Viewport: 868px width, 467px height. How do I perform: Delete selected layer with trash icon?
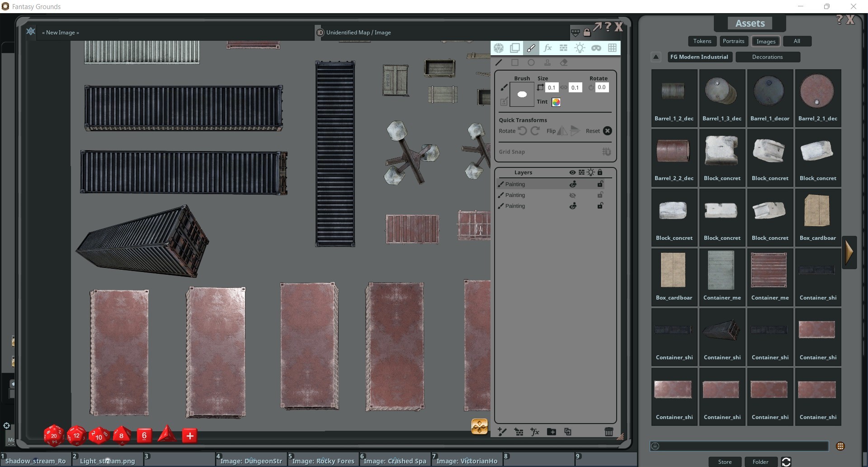pos(609,432)
